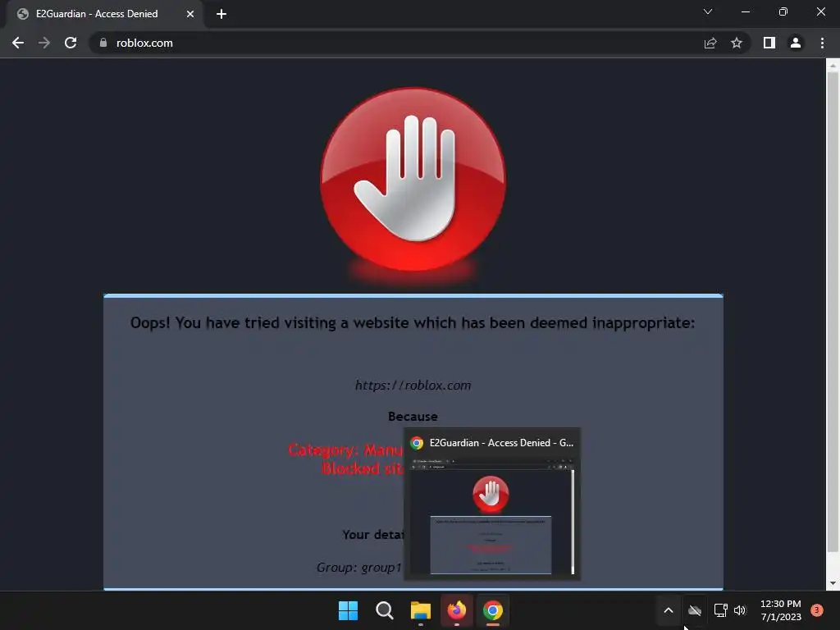The width and height of the screenshot is (840, 630).
Task: Click the red 'Category: Manu' text
Action: (345, 450)
